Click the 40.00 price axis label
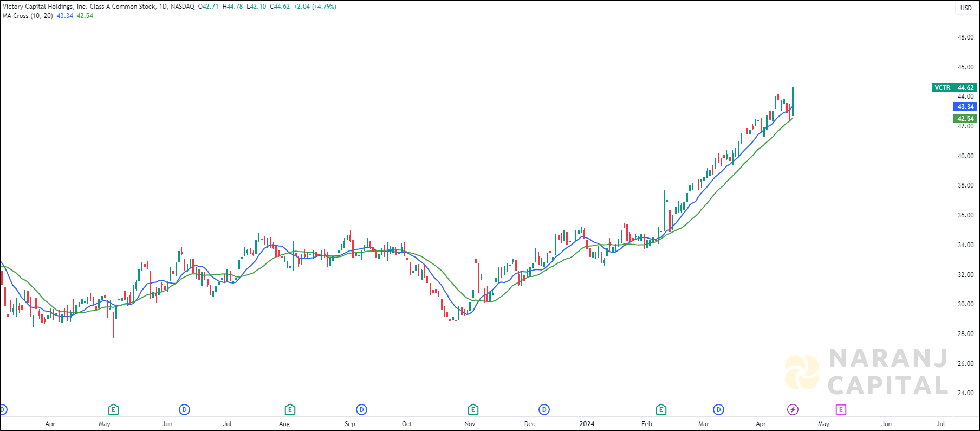Viewport: 980px width, 431px height. pyautogui.click(x=965, y=156)
